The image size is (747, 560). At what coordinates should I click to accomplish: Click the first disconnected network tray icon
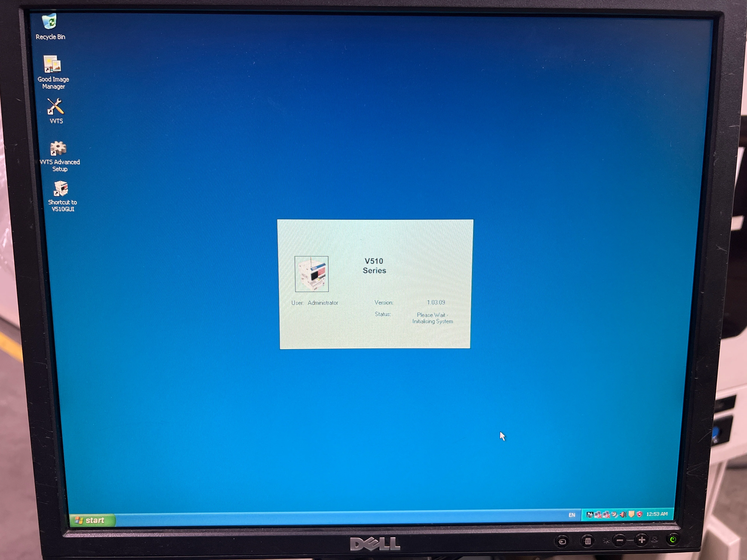point(598,514)
